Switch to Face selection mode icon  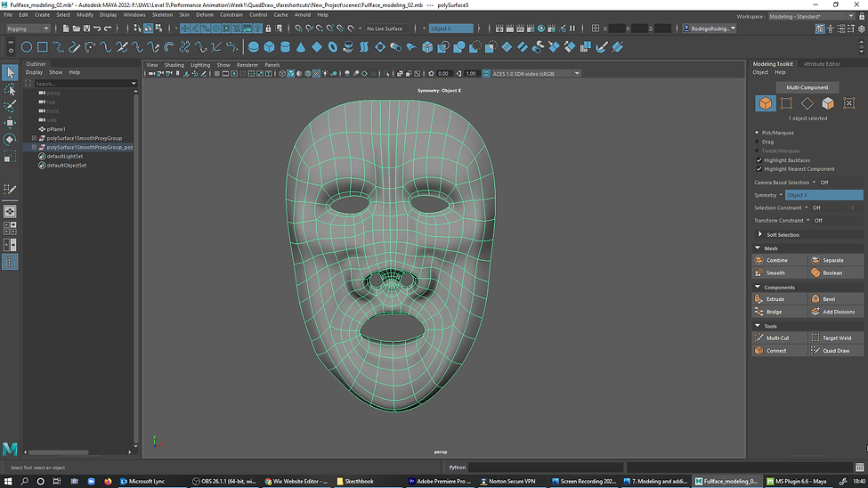(828, 103)
